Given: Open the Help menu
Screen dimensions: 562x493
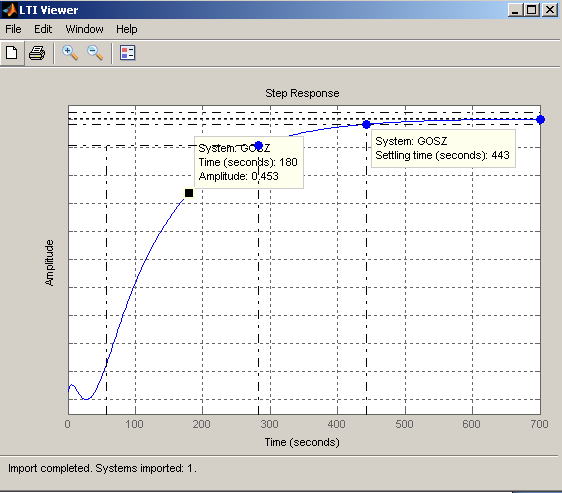Looking at the screenshot, I should [127, 29].
